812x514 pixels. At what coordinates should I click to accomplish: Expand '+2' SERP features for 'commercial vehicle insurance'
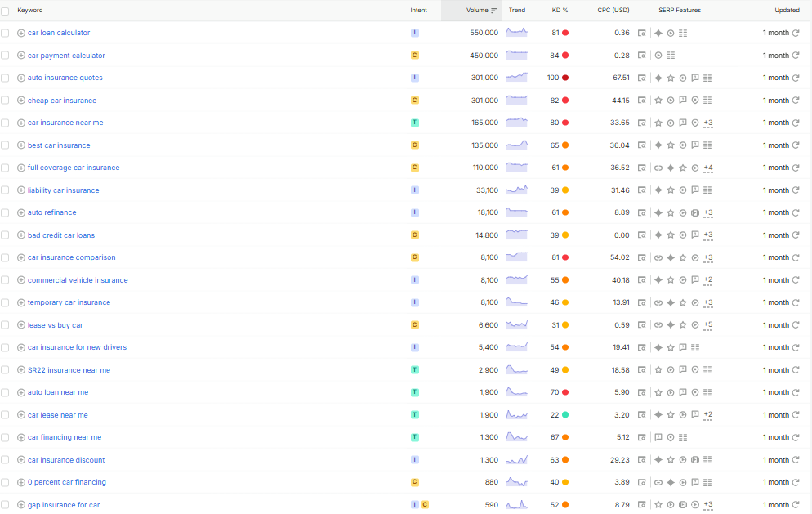pos(708,281)
